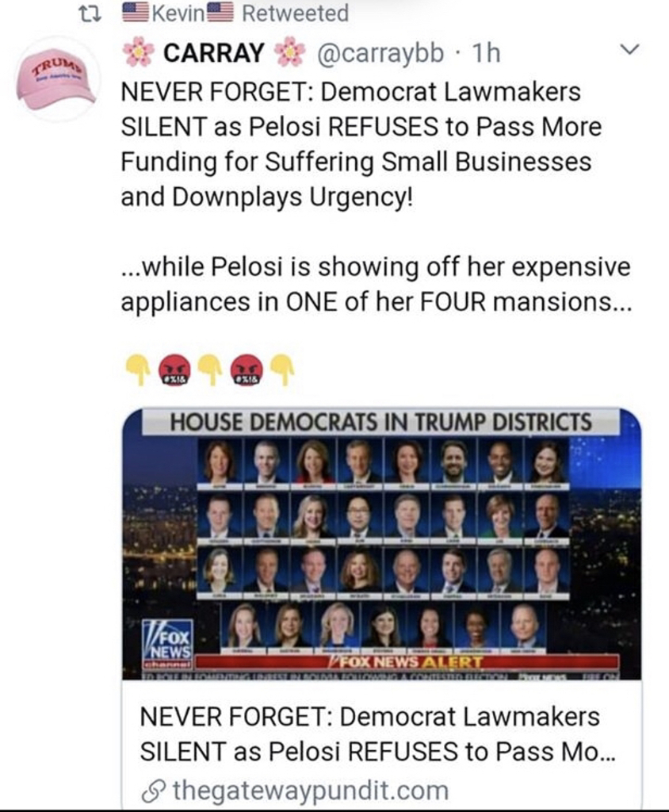The width and height of the screenshot is (669, 812).
Task: Click the 1h timestamp
Action: pos(486,52)
